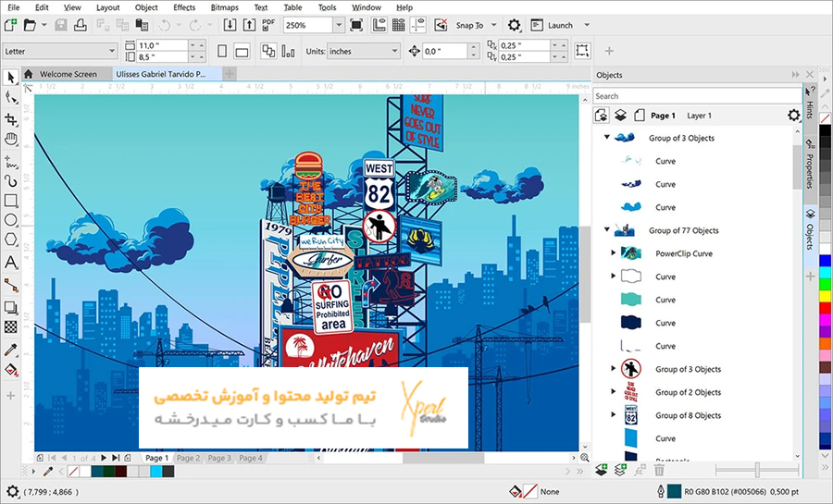
Task: Click the New document icon
Action: (10, 25)
